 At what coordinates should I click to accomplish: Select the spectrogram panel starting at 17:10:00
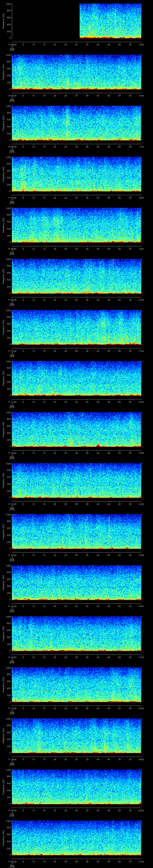pyautogui.click(x=77, y=327)
